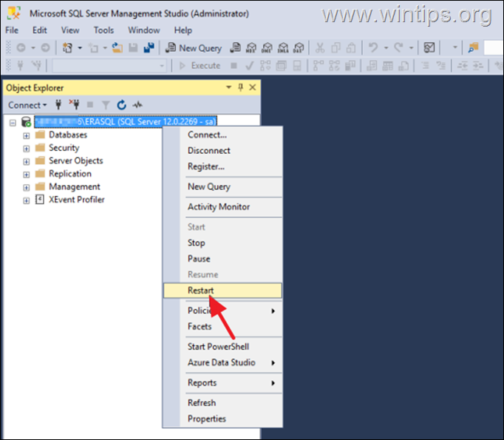The width and height of the screenshot is (504, 440).
Task: Click the Cut scissors icon
Action: coord(319,48)
